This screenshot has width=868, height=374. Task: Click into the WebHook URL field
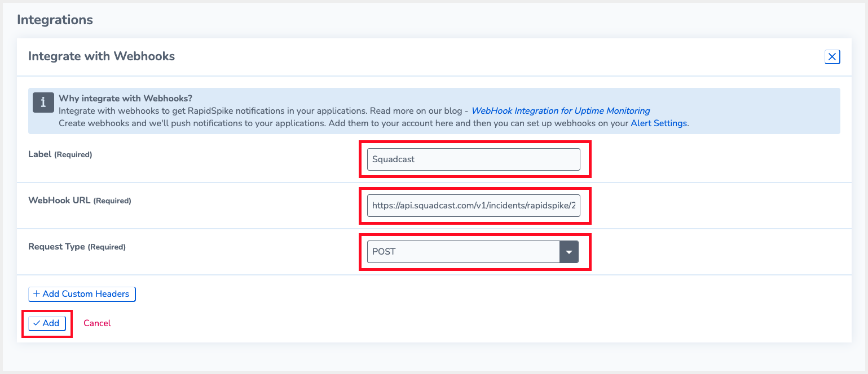pos(473,206)
